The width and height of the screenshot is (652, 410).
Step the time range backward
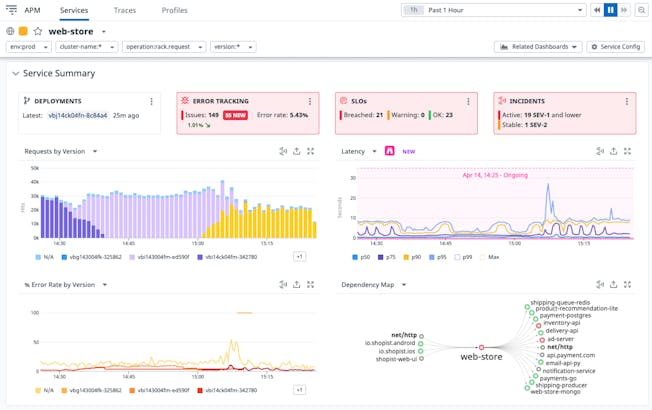pyautogui.click(x=597, y=10)
